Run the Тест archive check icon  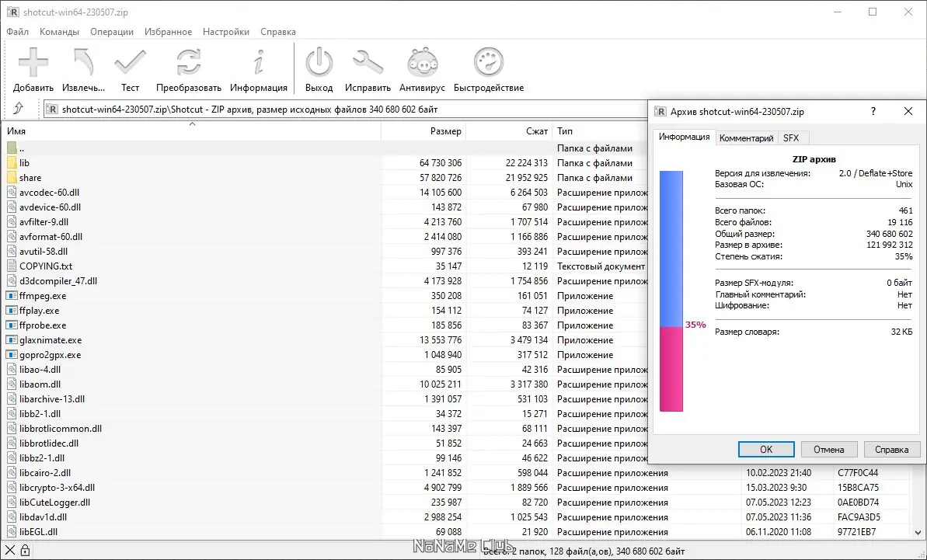tap(130, 62)
